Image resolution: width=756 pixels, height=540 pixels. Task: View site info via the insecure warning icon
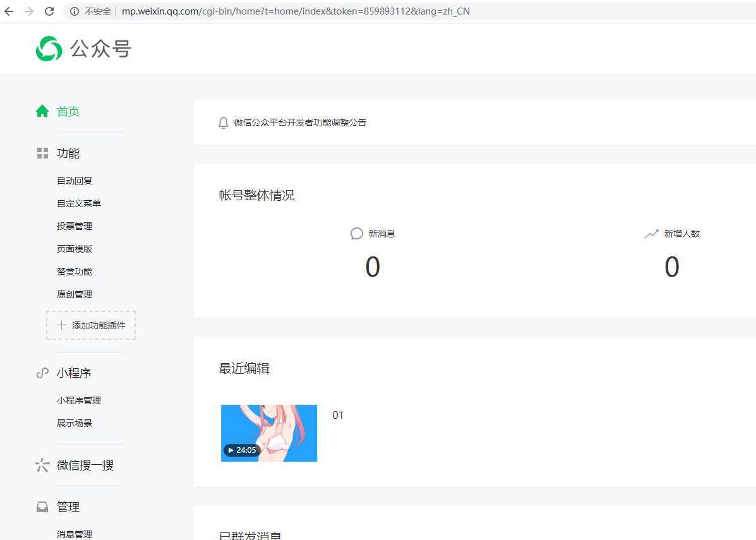pos(75,11)
